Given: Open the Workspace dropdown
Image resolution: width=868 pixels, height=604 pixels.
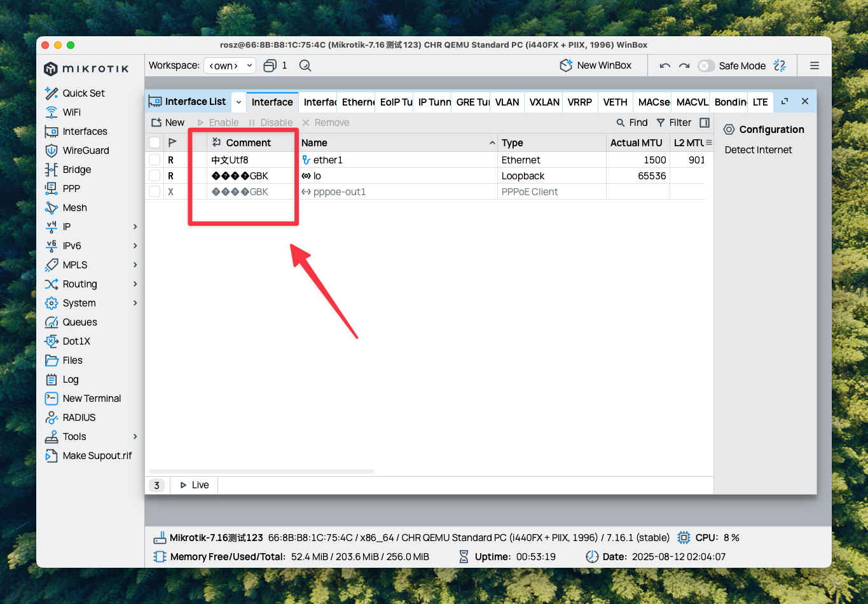Looking at the screenshot, I should (230, 65).
